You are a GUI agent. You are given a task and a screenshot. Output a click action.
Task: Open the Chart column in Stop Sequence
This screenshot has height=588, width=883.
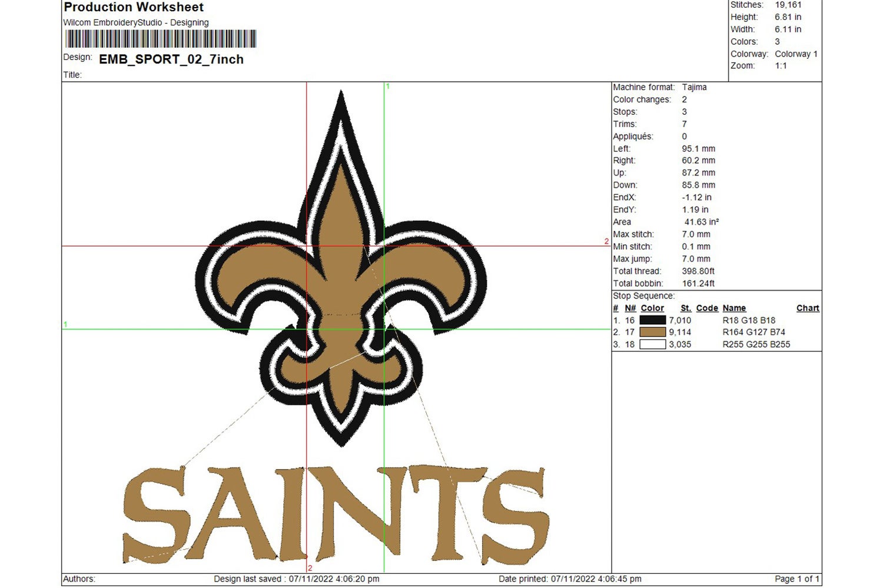point(807,308)
